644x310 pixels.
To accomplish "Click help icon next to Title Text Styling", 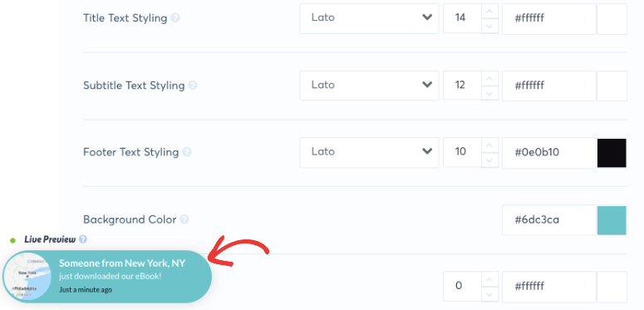I will [x=175, y=18].
